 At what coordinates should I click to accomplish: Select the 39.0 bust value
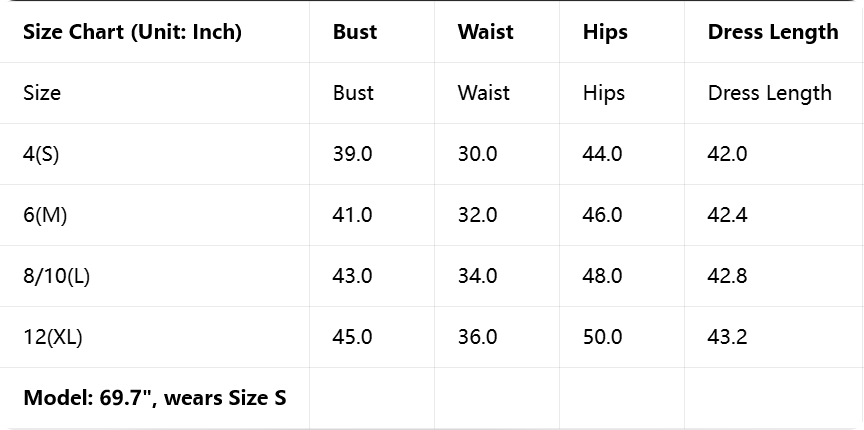point(352,154)
